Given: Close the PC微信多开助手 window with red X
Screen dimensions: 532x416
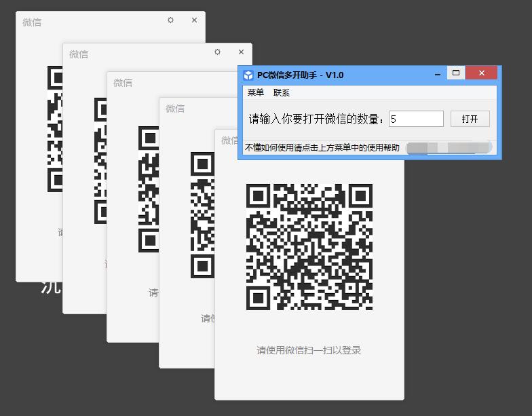Looking at the screenshot, I should coord(482,73).
